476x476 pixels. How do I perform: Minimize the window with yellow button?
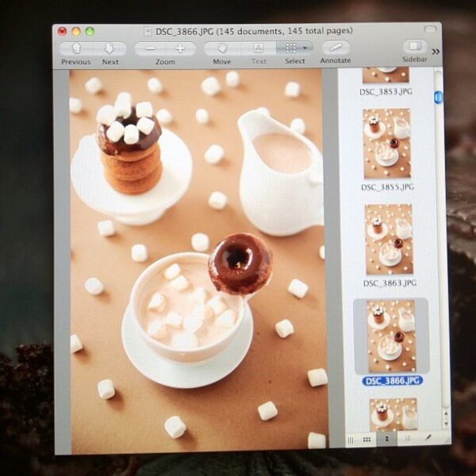pyautogui.click(x=76, y=31)
